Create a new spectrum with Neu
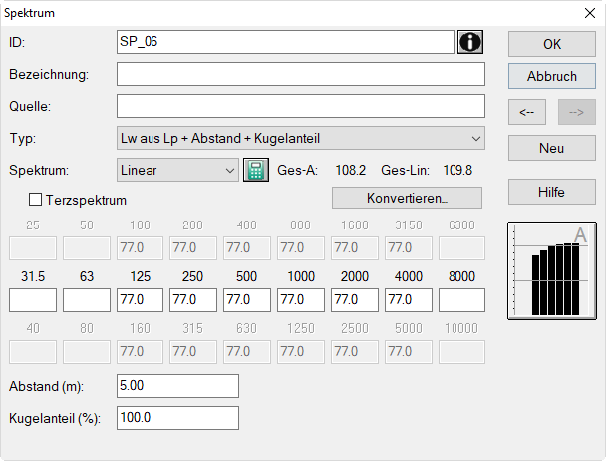 (x=552, y=148)
